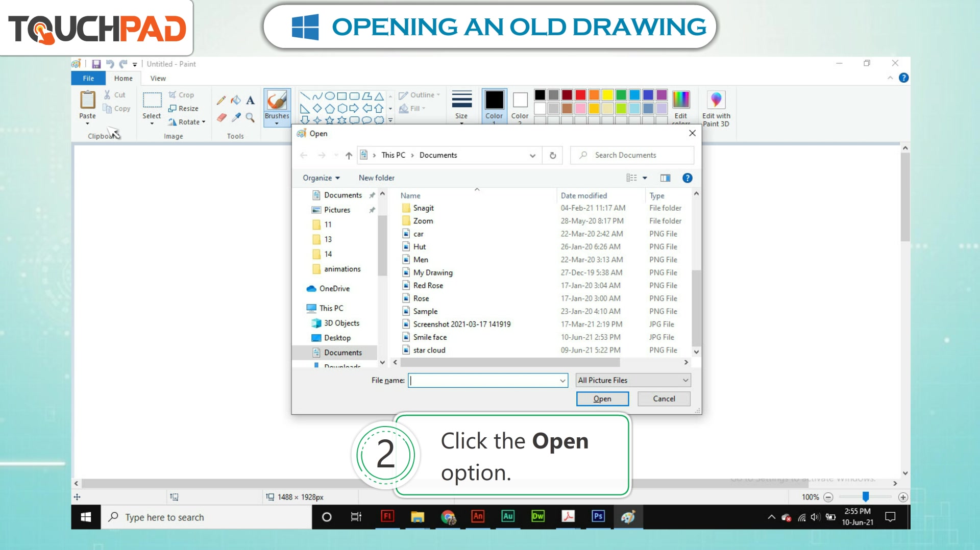Open the file type All Picture Files dropdown
The image size is (980, 550).
point(633,380)
